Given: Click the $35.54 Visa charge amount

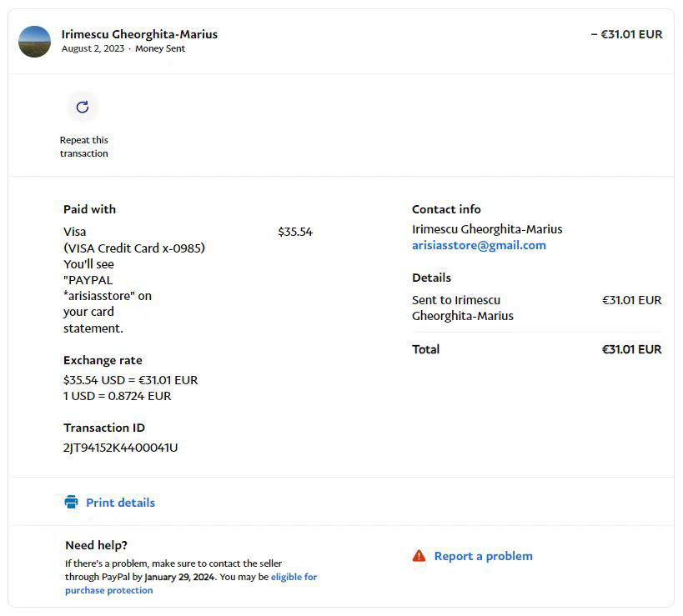Looking at the screenshot, I should pyautogui.click(x=295, y=232).
